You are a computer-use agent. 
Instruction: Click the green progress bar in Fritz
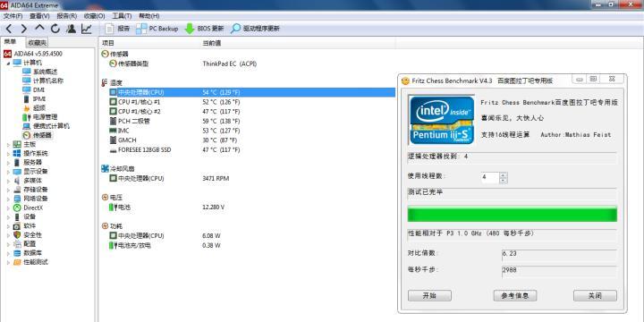(513, 215)
